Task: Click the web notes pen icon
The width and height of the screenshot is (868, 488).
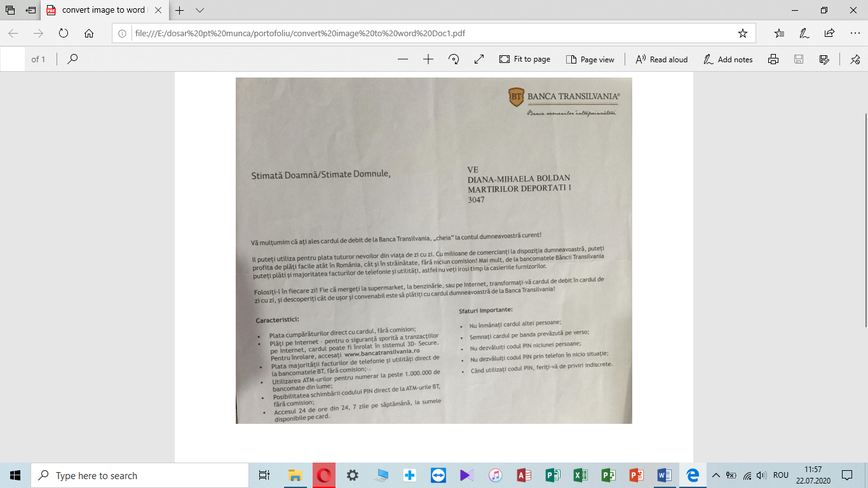Action: pyautogui.click(x=804, y=33)
